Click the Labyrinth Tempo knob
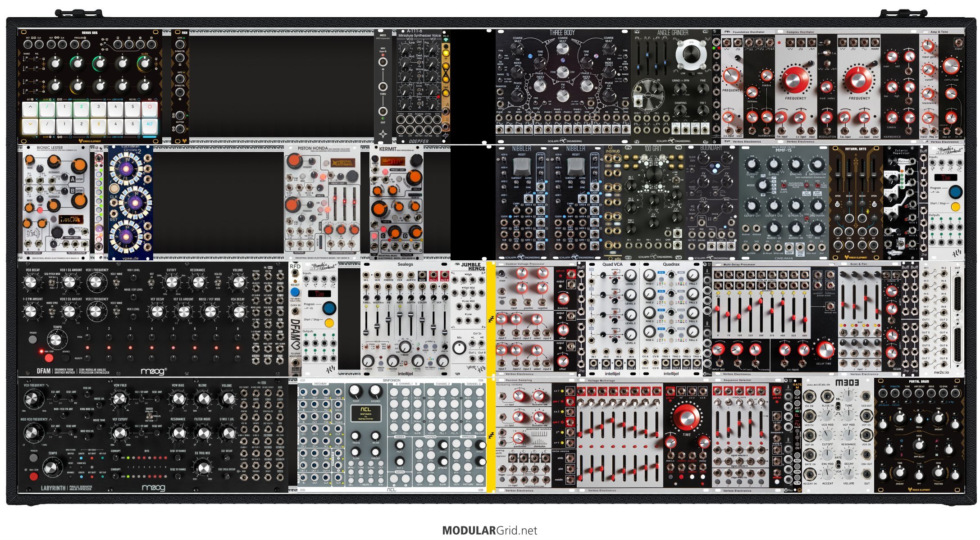Image resolution: width=980 pixels, height=540 pixels. coord(53,467)
